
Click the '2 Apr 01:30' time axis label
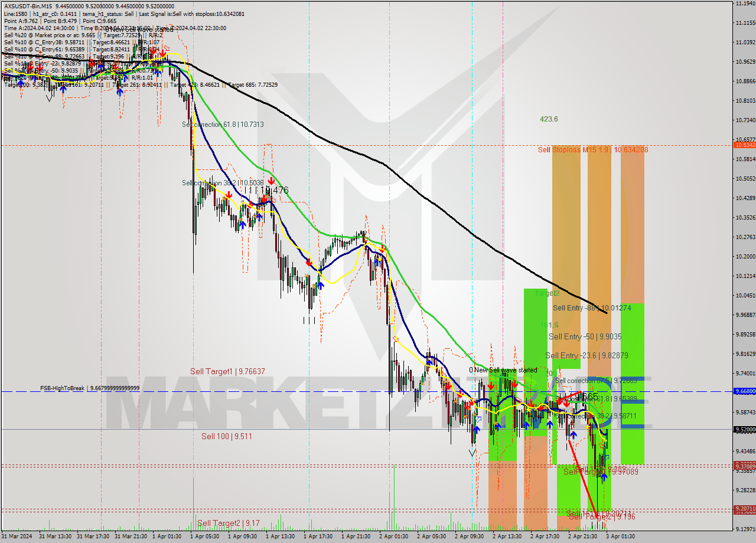(393, 537)
